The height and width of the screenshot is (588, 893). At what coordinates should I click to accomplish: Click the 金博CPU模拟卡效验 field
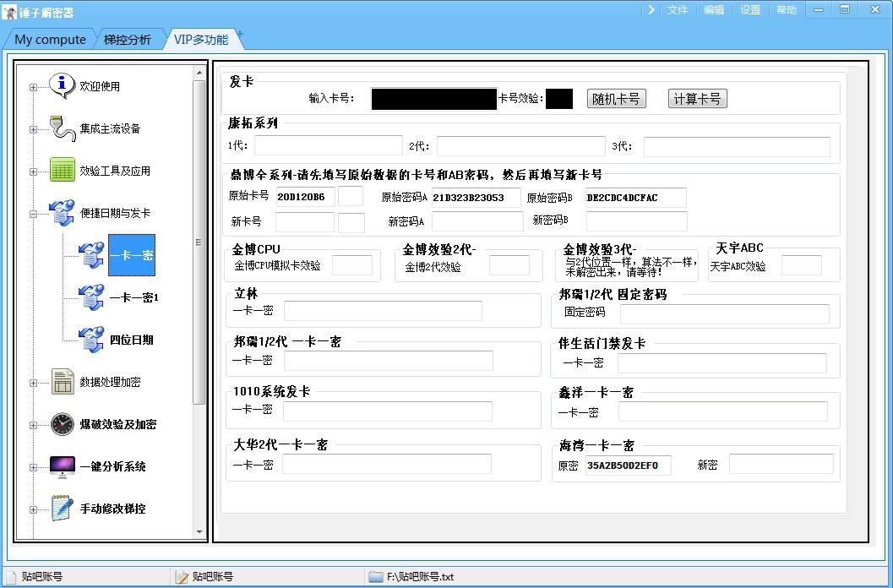pyautogui.click(x=352, y=265)
